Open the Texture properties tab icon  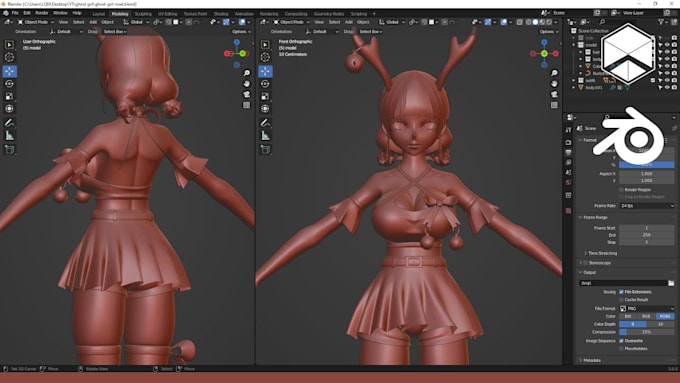click(569, 211)
